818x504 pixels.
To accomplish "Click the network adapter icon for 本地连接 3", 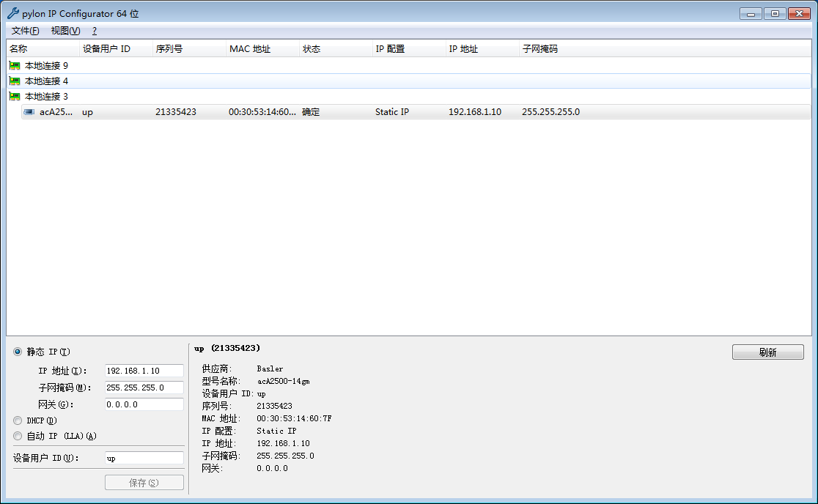I will (x=15, y=97).
